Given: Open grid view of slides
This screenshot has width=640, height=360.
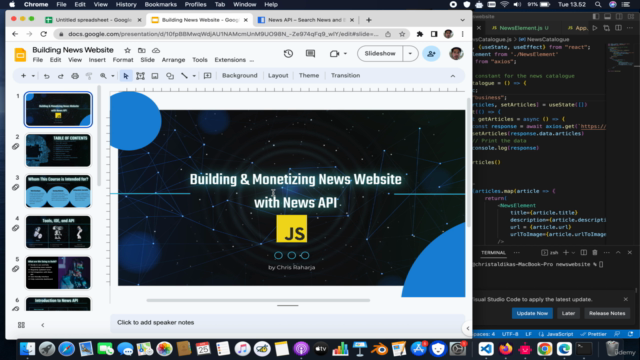Looking at the screenshot, I should (x=21, y=325).
